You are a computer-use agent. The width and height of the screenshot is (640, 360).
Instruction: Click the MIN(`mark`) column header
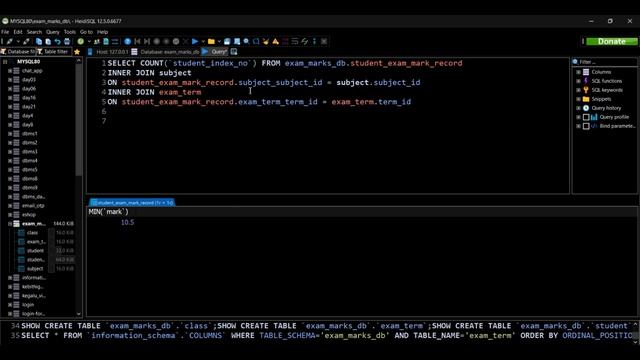coord(109,212)
